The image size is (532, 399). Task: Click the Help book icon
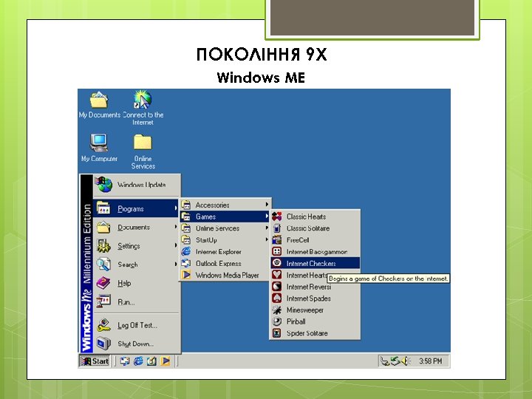point(103,282)
